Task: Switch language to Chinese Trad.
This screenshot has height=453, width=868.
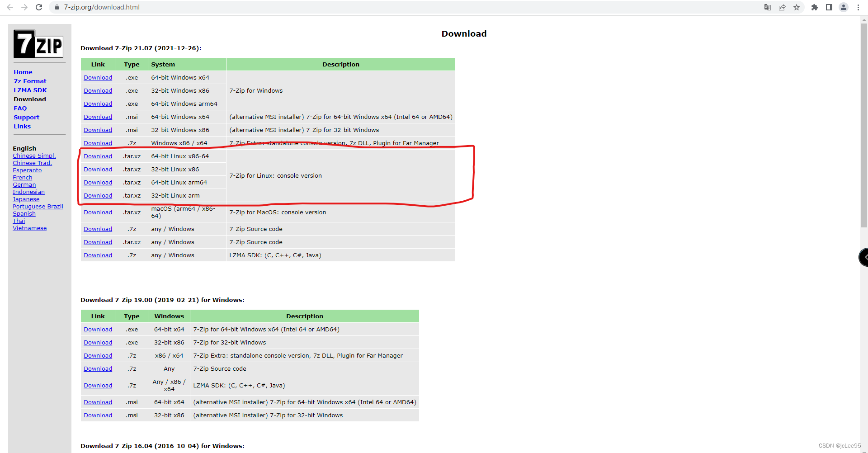Action: point(32,163)
